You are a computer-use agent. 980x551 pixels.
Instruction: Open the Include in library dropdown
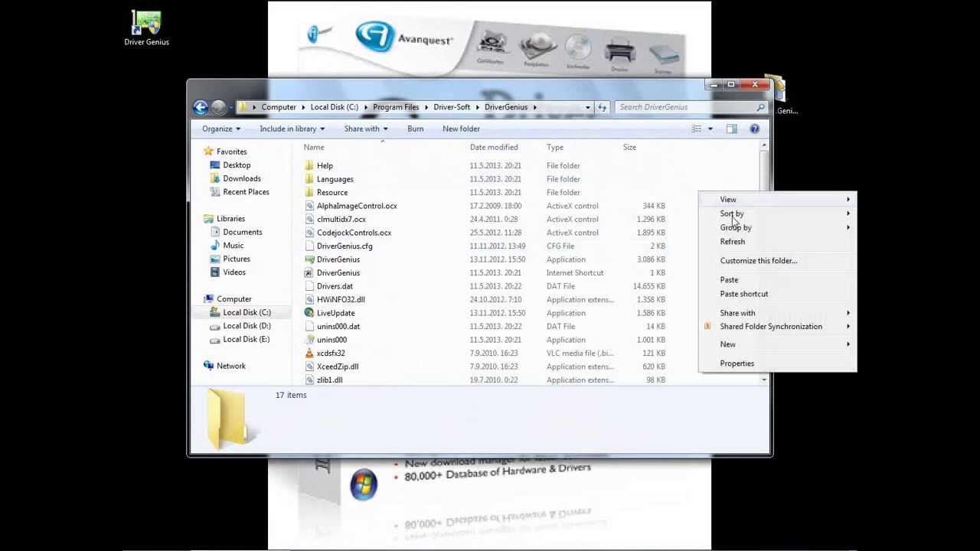292,129
